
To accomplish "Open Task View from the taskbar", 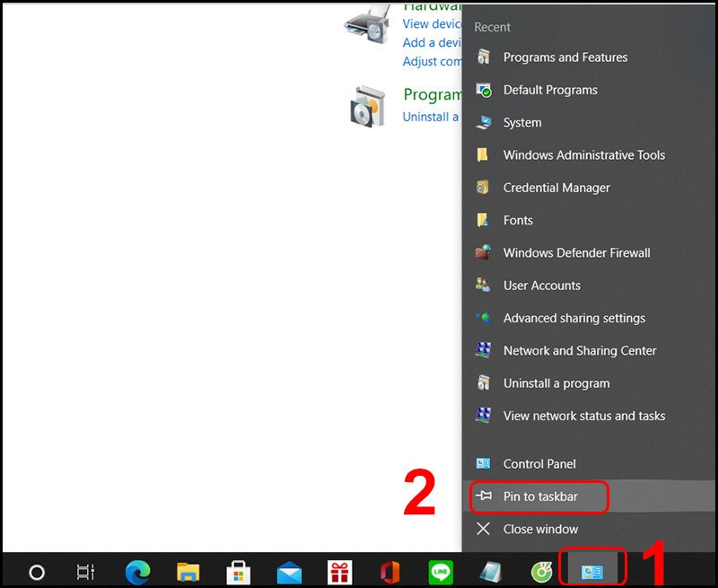I will click(85, 571).
